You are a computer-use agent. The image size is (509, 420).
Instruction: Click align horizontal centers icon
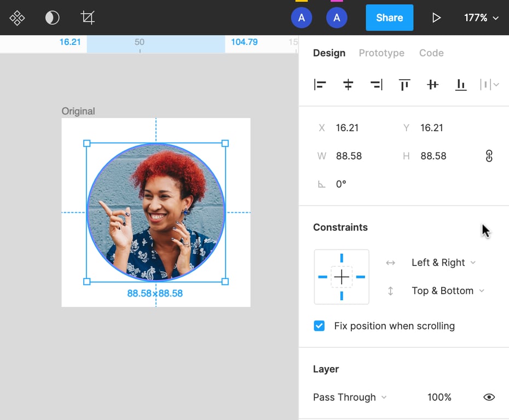pyautogui.click(x=348, y=85)
